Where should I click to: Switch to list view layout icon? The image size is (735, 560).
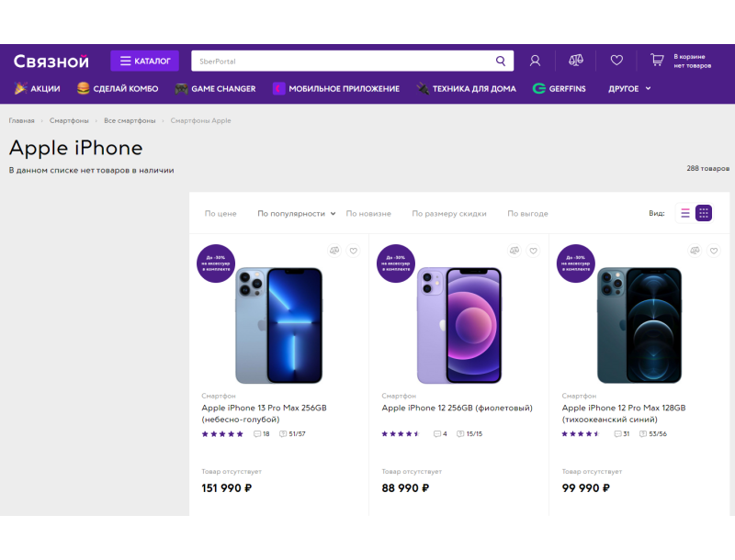click(685, 213)
